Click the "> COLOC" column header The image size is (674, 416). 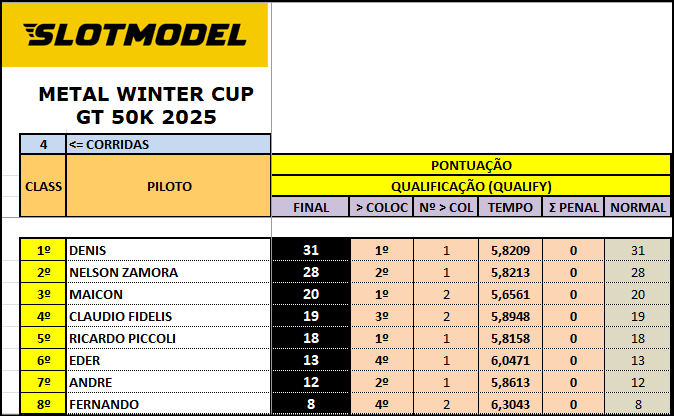381,207
